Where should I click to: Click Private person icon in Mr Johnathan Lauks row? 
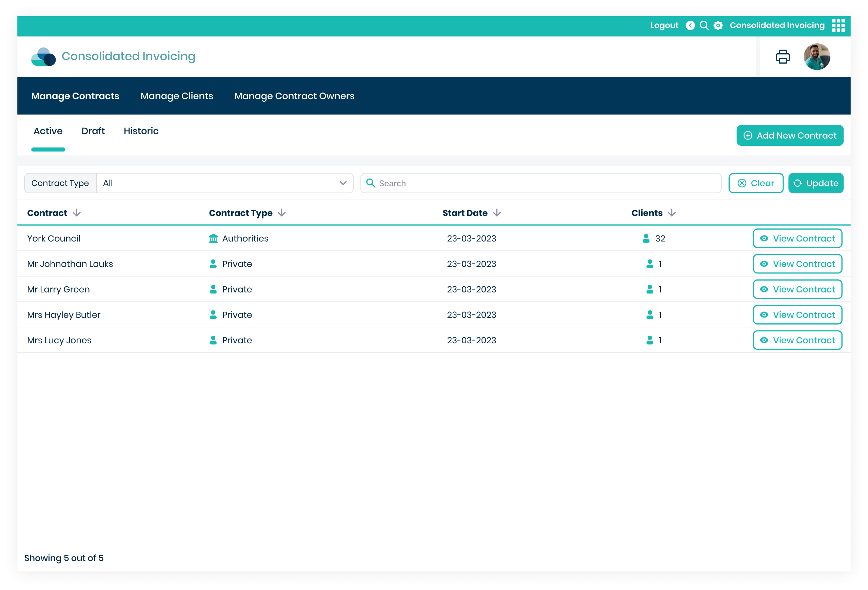click(213, 264)
